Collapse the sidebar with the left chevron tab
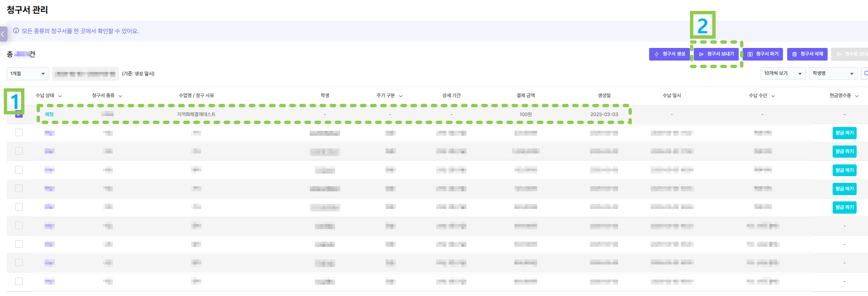 click(x=3, y=34)
